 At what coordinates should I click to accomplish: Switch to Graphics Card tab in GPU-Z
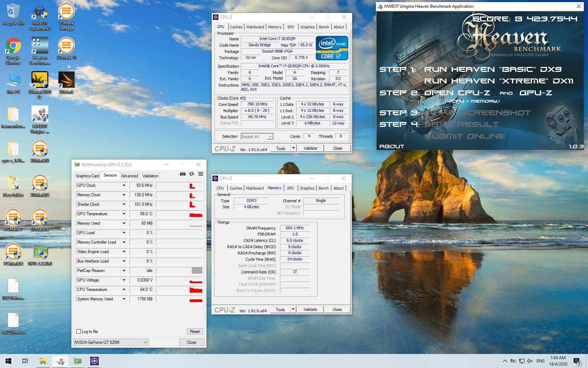(x=87, y=176)
